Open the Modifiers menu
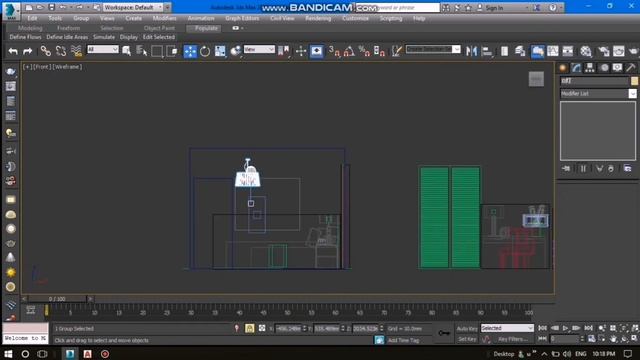640x360 pixels. point(164,18)
